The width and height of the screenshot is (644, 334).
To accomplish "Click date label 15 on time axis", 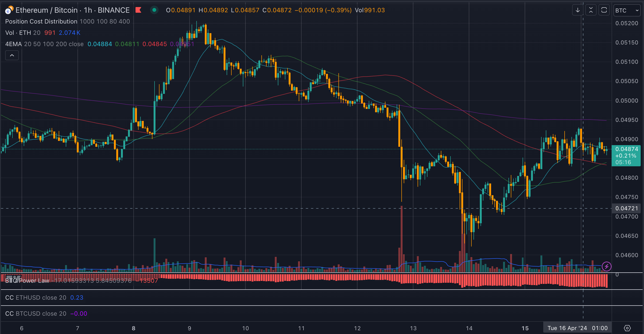I will (525, 328).
